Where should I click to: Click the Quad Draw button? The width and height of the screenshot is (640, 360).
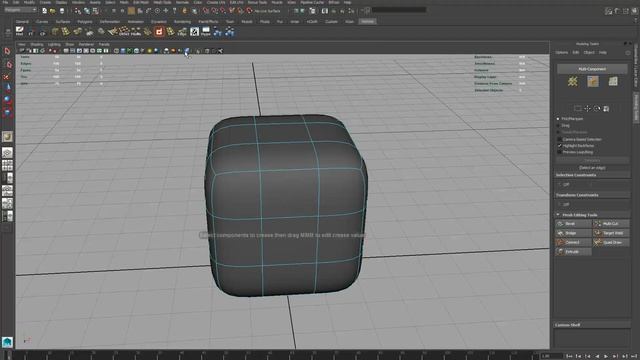(x=611, y=242)
